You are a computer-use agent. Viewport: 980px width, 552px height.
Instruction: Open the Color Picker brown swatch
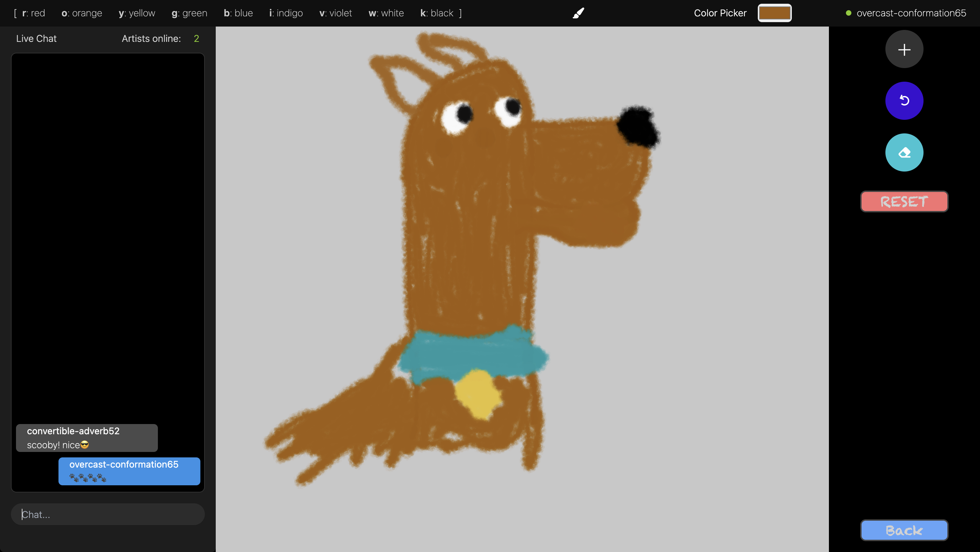774,13
